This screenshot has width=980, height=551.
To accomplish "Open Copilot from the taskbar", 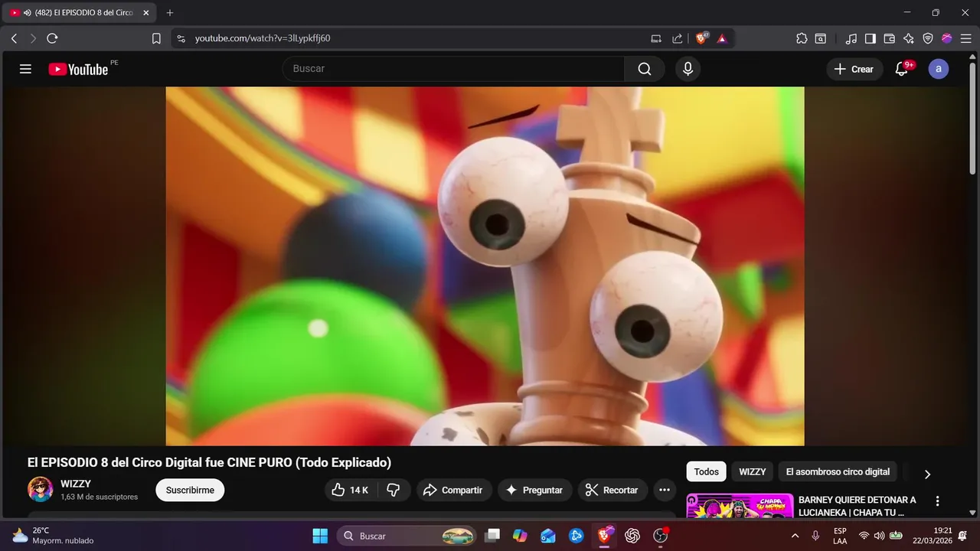I will click(521, 536).
